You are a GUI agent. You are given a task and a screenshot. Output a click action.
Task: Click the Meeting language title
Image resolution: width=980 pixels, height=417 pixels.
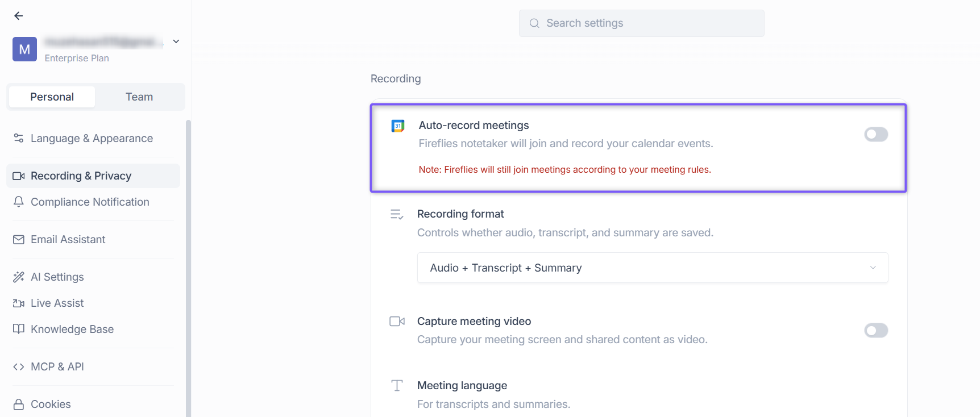pos(462,386)
